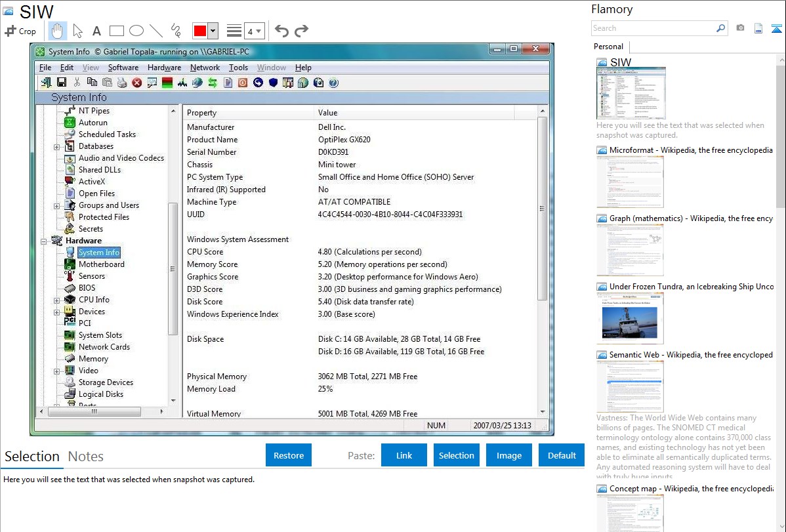Screen dimensions: 786x532
Task: Select the hand pan tool
Action: [57, 31]
